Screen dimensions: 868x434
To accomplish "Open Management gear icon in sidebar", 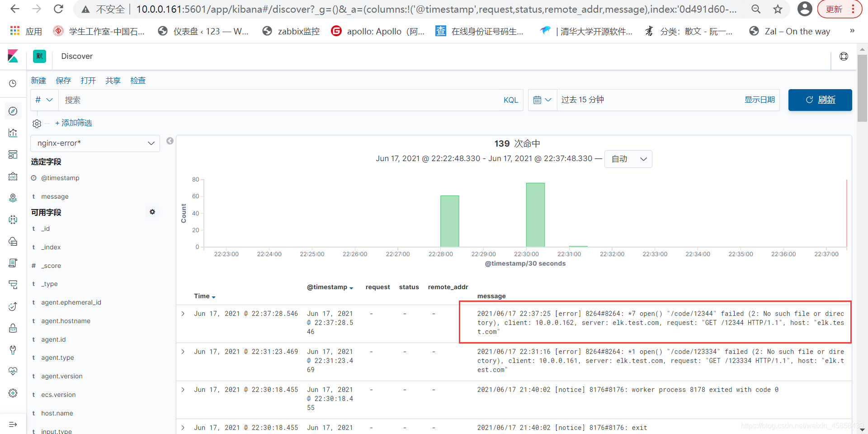I will click(x=13, y=393).
